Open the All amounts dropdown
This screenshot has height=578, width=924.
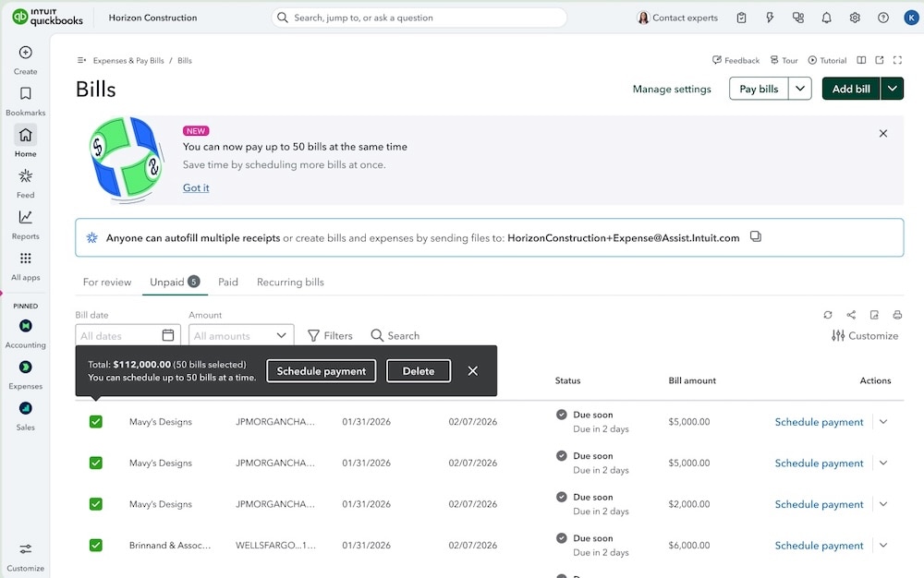(240, 335)
